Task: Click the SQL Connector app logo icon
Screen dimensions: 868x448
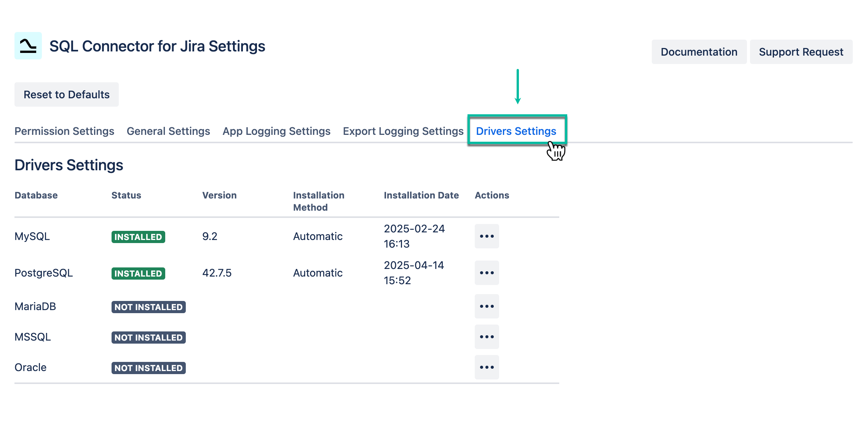Action: pos(27,46)
